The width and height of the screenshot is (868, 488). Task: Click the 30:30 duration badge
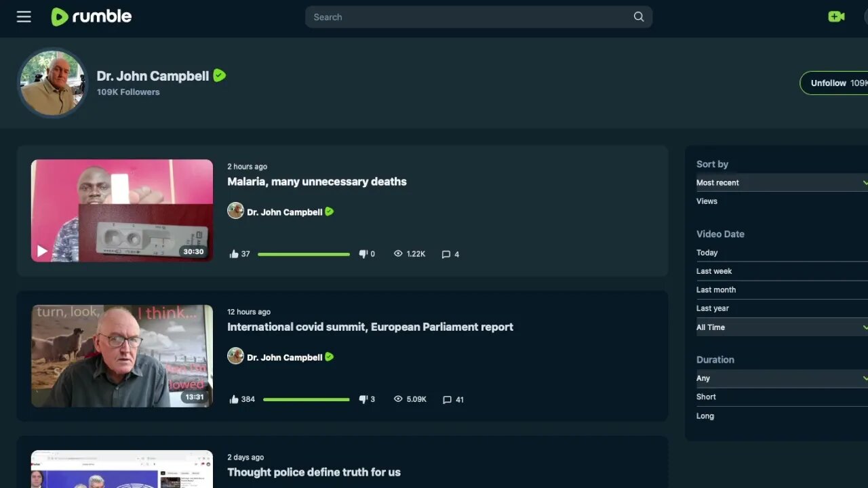click(193, 251)
